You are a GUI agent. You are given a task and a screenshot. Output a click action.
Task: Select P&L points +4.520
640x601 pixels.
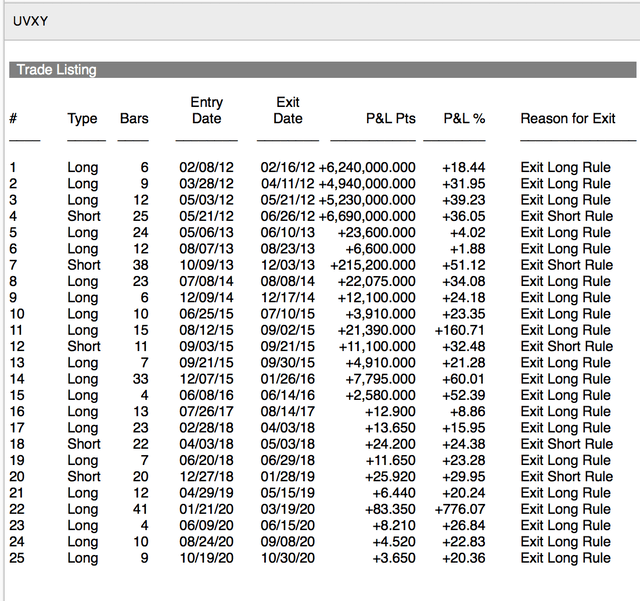[x=394, y=542]
